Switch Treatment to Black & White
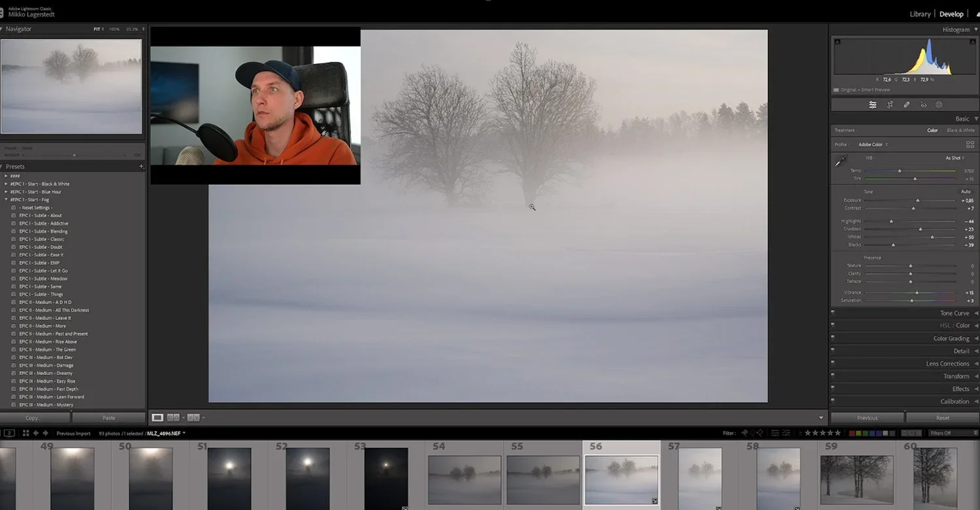 click(x=960, y=130)
